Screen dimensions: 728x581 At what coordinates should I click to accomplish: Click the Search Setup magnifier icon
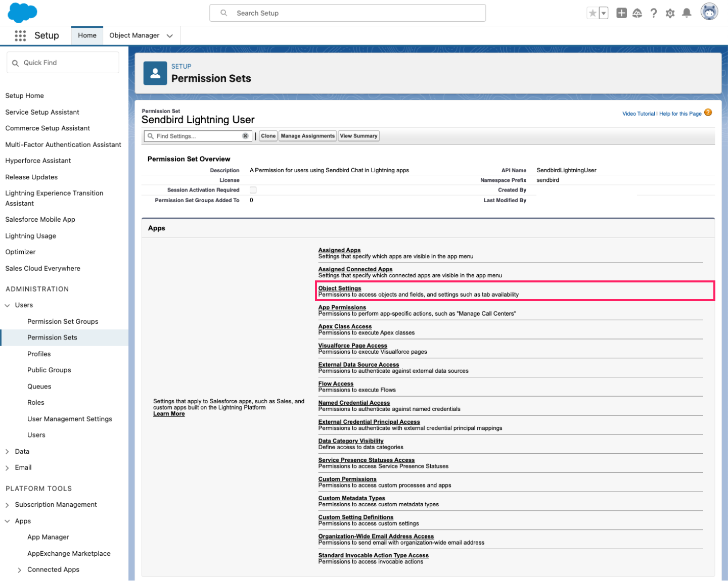[224, 13]
